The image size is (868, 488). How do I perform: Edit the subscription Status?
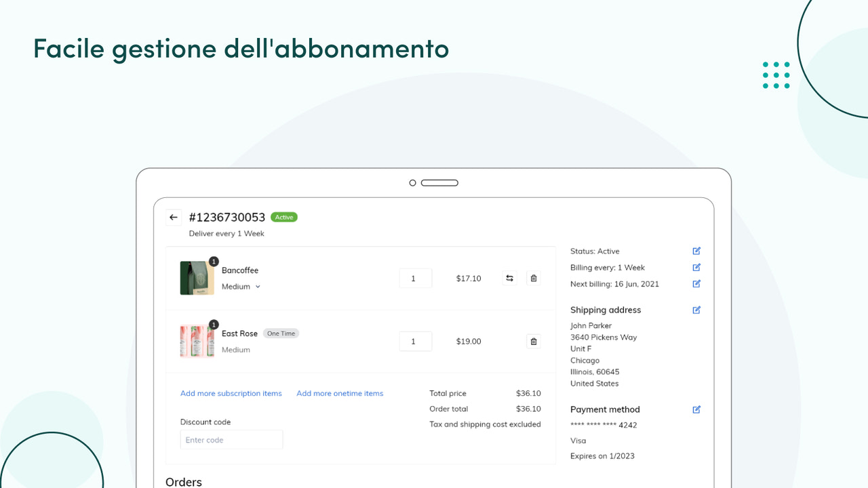pyautogui.click(x=696, y=251)
